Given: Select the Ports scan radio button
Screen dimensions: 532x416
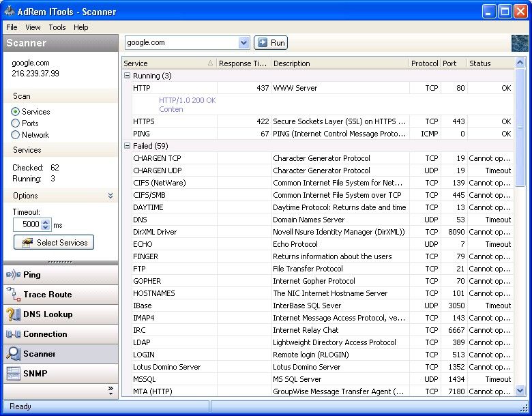Looking at the screenshot, I should [x=16, y=123].
